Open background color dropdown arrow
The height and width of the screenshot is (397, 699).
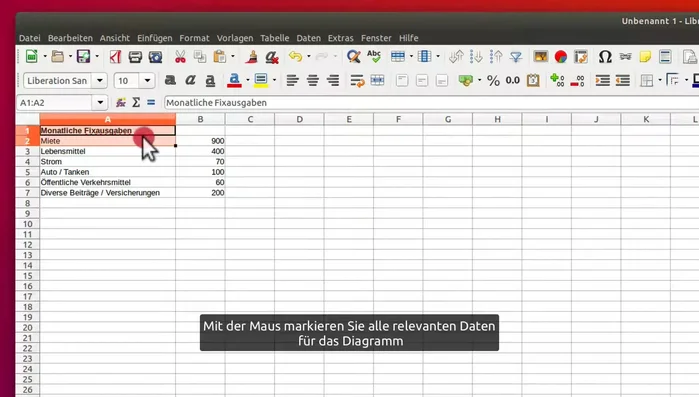(x=274, y=81)
